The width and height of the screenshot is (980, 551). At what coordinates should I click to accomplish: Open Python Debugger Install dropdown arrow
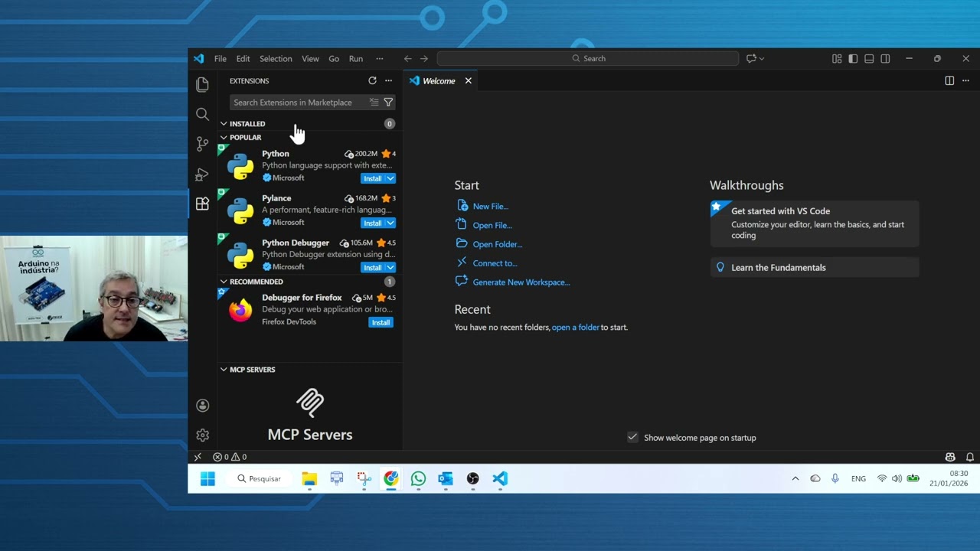click(390, 267)
